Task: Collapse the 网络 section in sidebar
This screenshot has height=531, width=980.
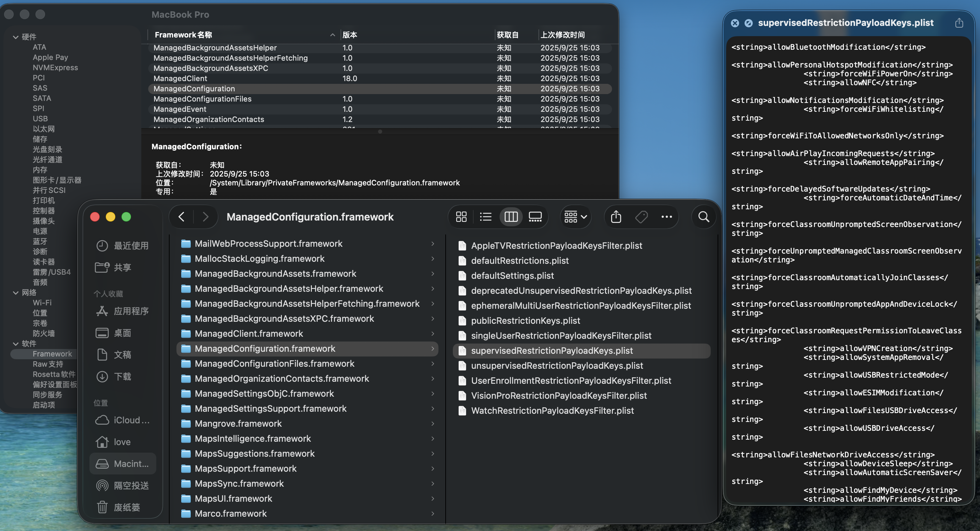Action: coord(16,293)
